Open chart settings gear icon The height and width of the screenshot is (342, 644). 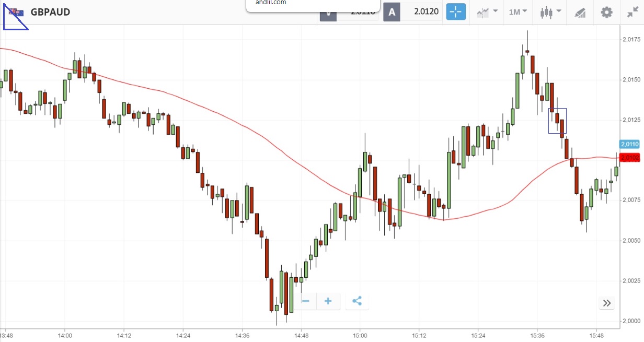606,12
